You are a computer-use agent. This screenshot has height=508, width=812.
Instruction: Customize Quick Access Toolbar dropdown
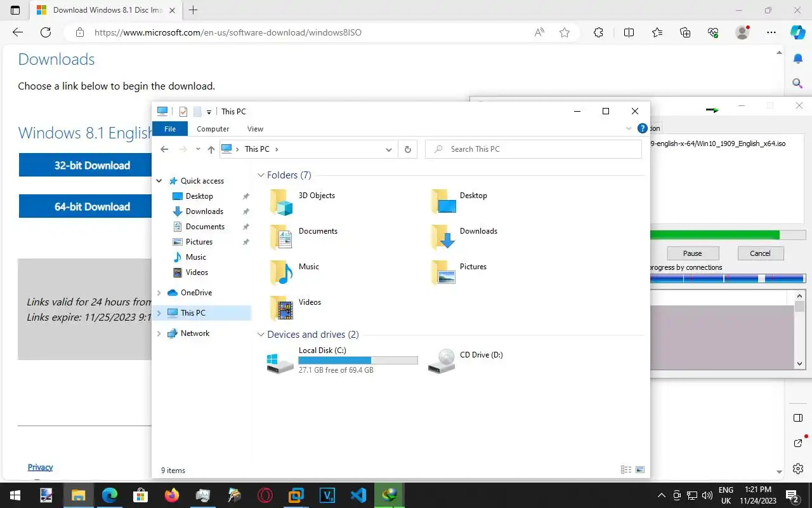click(x=209, y=112)
